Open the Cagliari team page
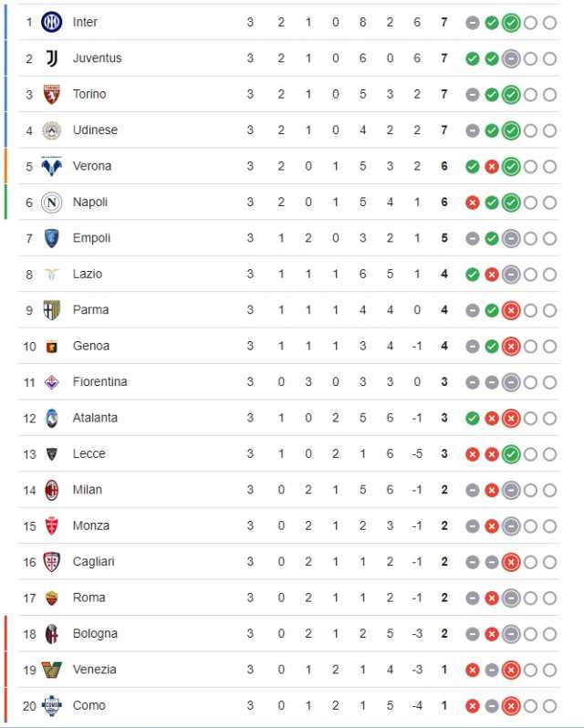This screenshot has height=728, width=584. click(93, 562)
